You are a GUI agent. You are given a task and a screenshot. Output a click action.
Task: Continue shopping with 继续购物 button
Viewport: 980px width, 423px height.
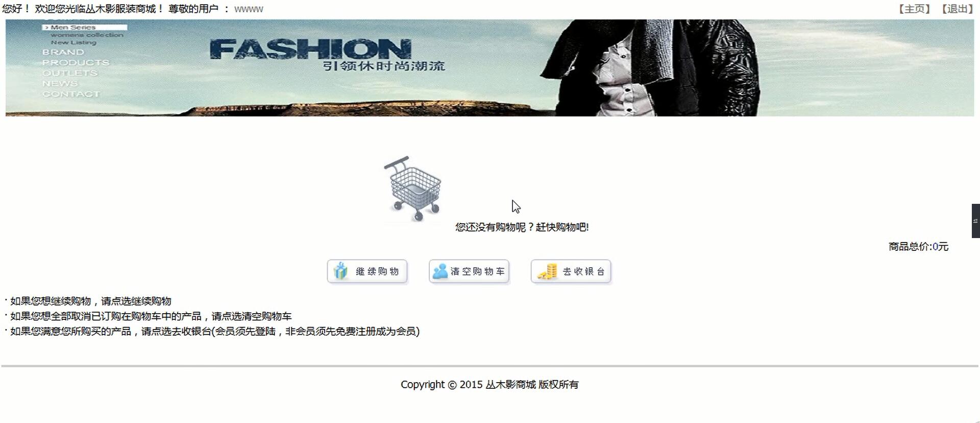[367, 271]
